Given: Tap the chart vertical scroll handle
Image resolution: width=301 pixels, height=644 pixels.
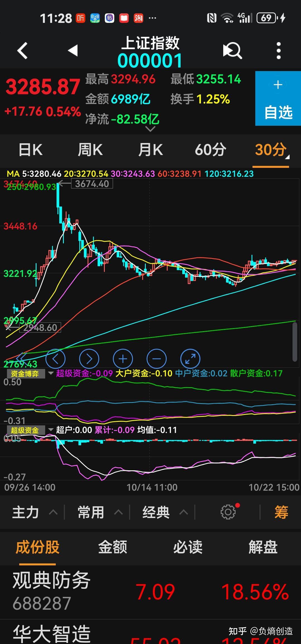Looking at the screenshot, I should [x=295, y=342].
